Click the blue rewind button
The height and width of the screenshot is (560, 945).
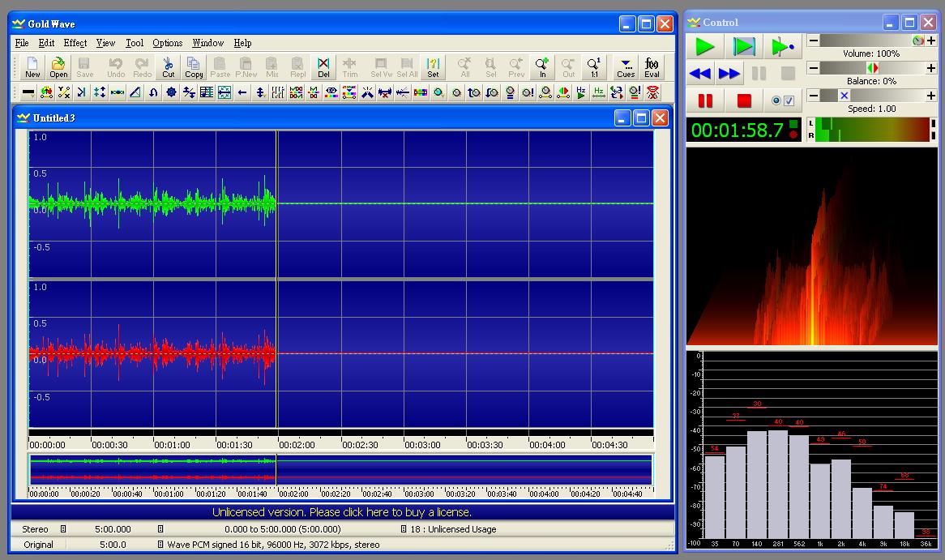coord(699,74)
